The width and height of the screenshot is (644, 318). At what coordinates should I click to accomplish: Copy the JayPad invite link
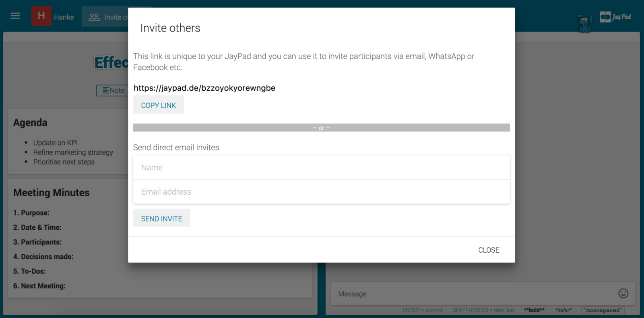pyautogui.click(x=158, y=105)
